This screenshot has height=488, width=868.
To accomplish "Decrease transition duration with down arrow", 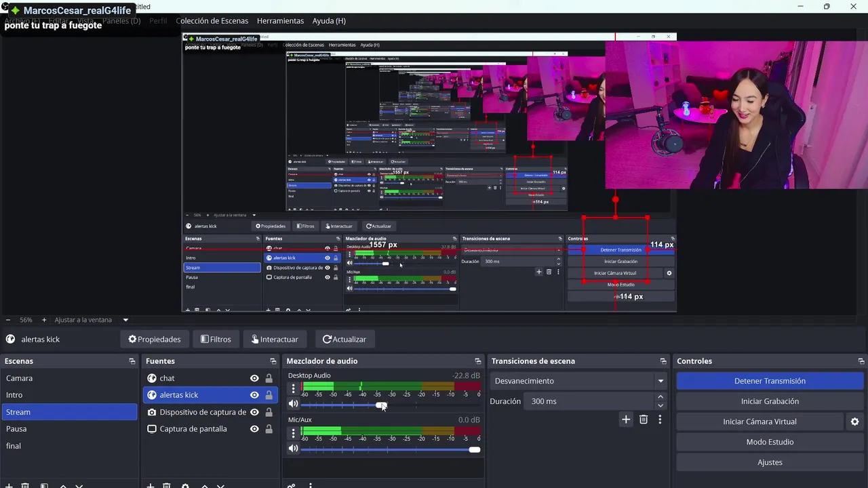I will [x=660, y=405].
